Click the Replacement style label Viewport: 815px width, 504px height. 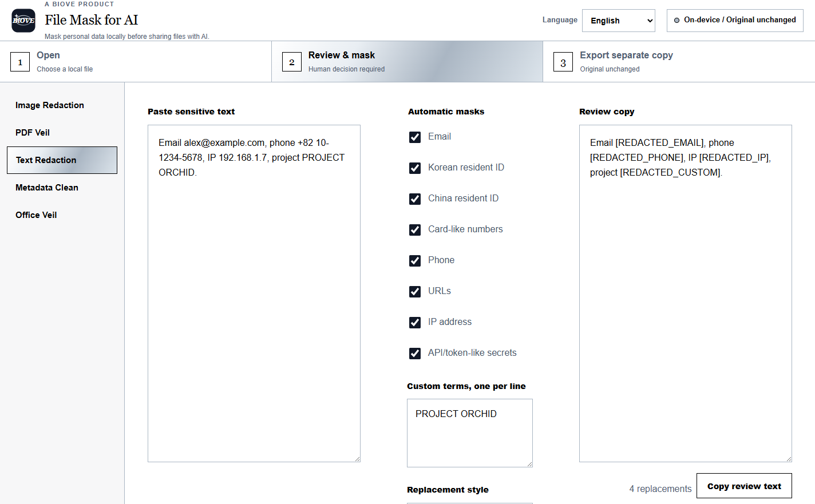pos(448,490)
